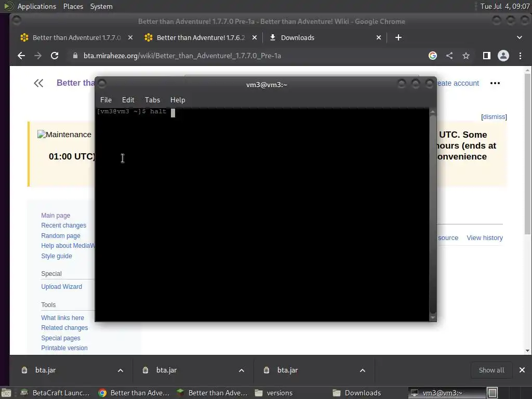Click the clock showing Tue Jul 4, 09:07
Image resolution: width=532 pixels, height=399 pixels.
(x=505, y=6)
